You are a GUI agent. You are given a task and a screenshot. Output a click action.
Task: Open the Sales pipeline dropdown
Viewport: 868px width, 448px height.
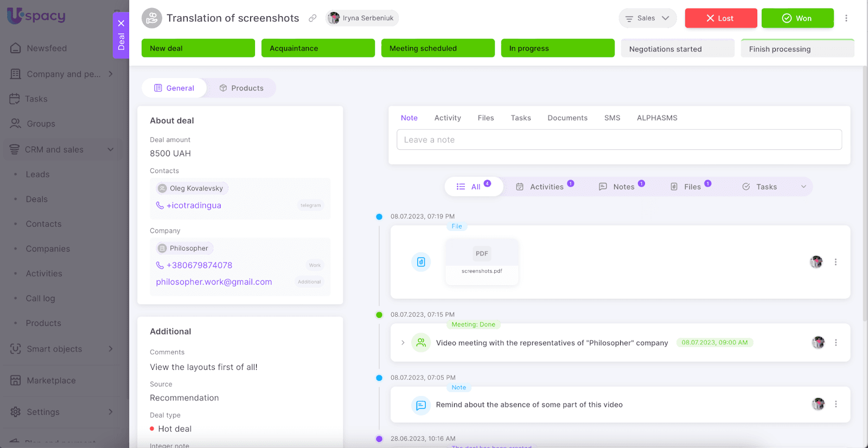pyautogui.click(x=647, y=18)
